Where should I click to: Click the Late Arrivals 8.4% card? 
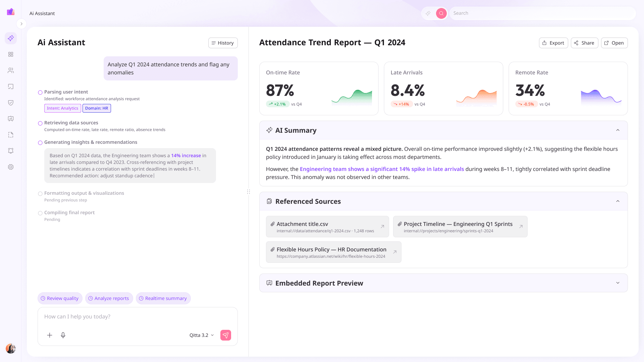[443, 88]
